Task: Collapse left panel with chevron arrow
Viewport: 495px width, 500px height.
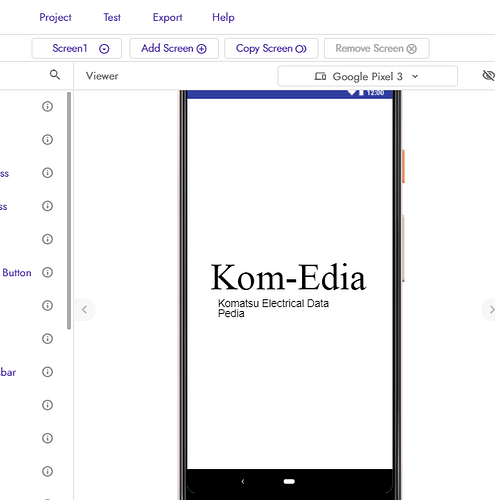Action: pos(85,310)
